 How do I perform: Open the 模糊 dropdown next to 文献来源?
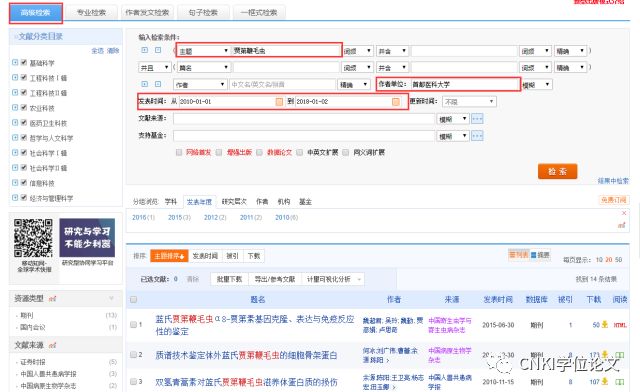[452, 119]
